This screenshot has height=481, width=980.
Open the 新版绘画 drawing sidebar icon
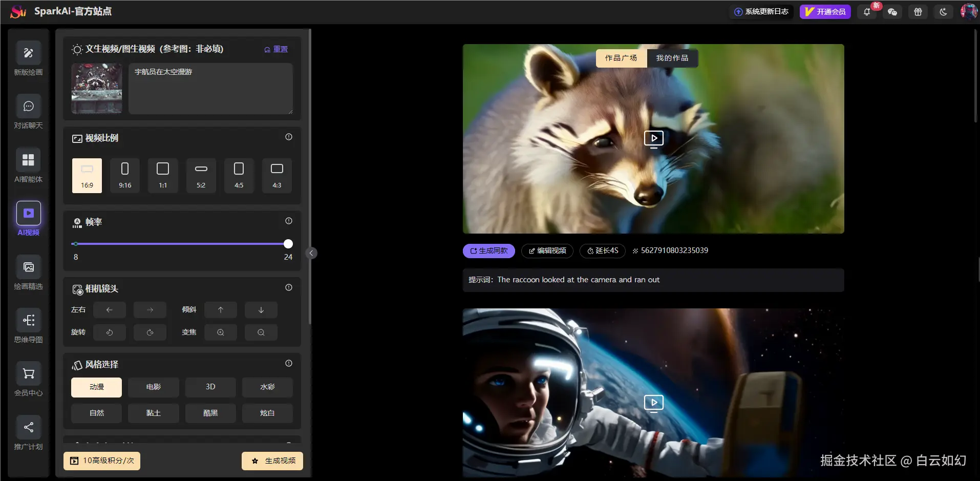28,53
